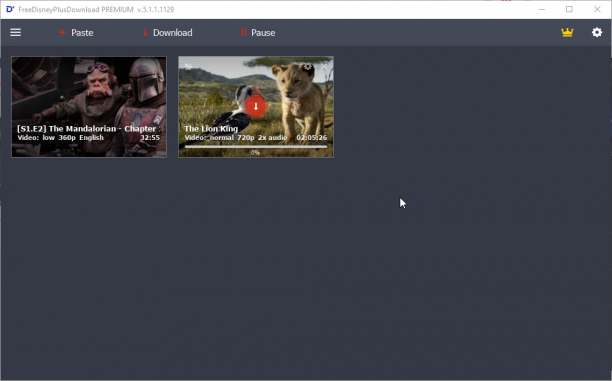
Task: Click The Lion King progress bar
Action: coord(256,147)
